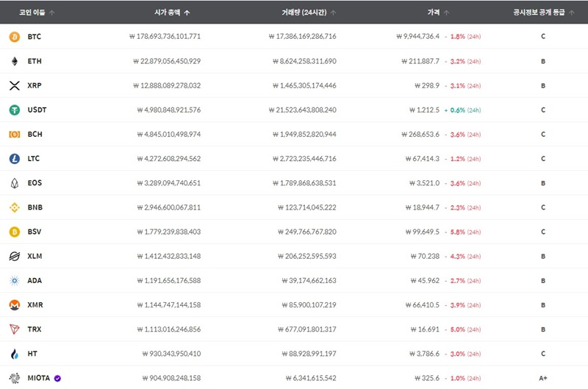Click the Binance BNB coin icon
The height and width of the screenshot is (389, 588).
pos(14,207)
